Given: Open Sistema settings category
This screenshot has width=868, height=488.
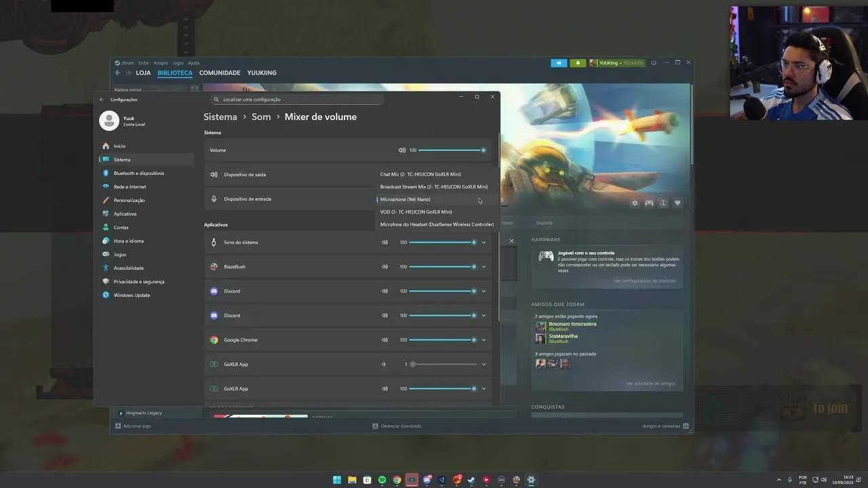Looking at the screenshot, I should point(146,159).
